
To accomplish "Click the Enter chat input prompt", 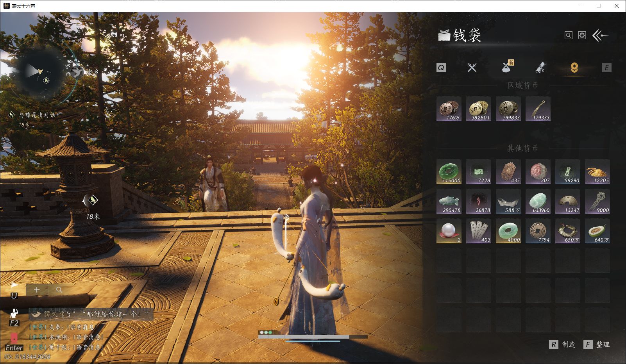I will tap(14, 348).
